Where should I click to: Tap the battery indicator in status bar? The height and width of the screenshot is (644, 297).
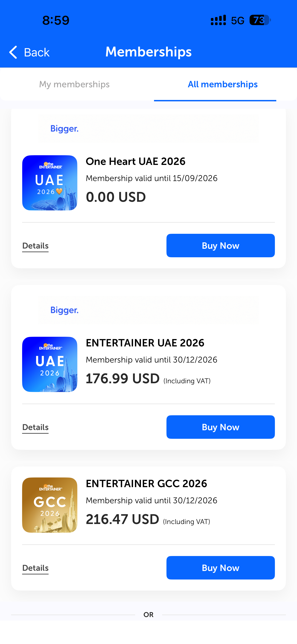[260, 20]
